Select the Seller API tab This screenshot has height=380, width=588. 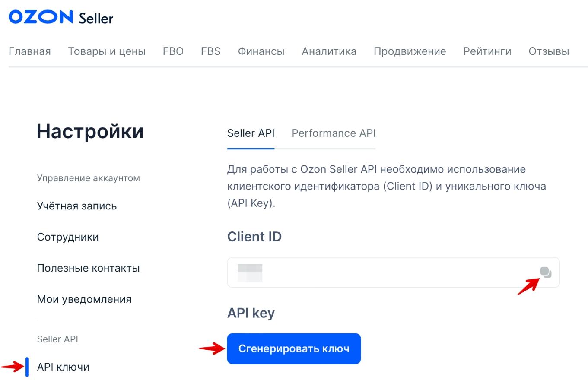click(x=251, y=133)
